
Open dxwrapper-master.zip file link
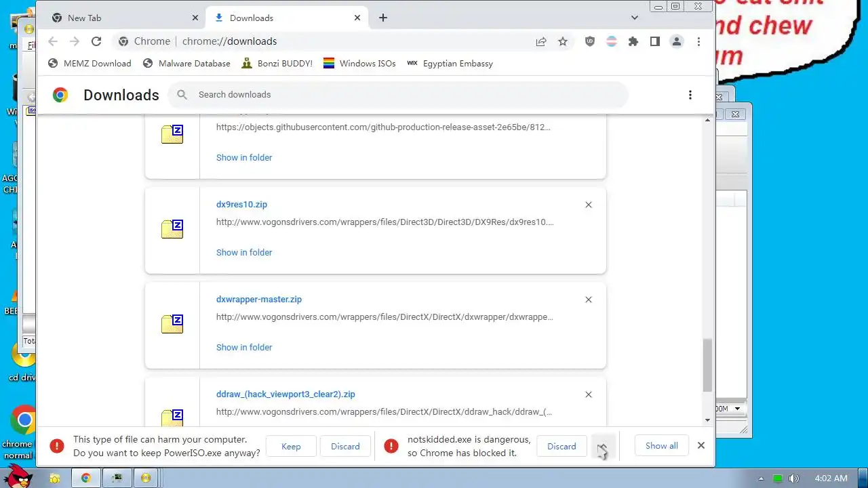(259, 299)
